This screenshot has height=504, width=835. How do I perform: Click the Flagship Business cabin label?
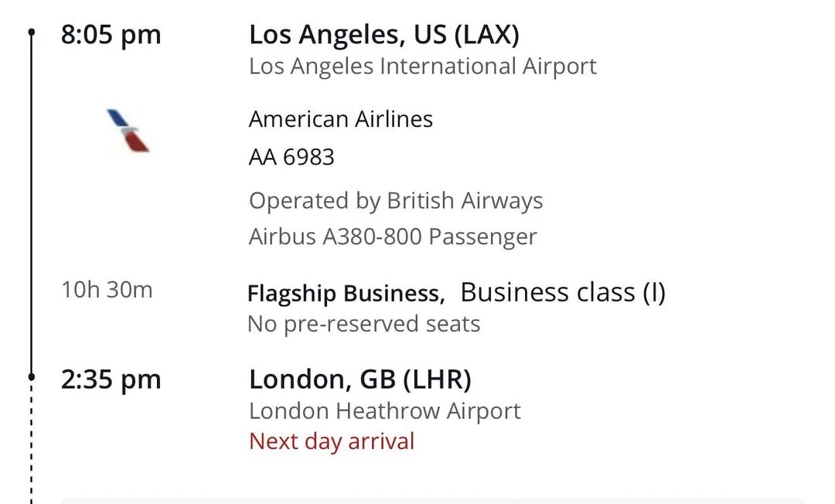(x=345, y=294)
